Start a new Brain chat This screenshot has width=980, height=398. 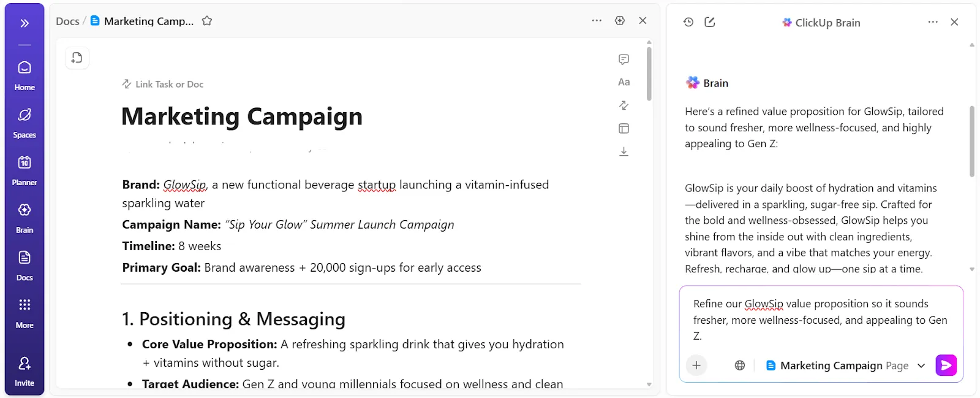(710, 22)
